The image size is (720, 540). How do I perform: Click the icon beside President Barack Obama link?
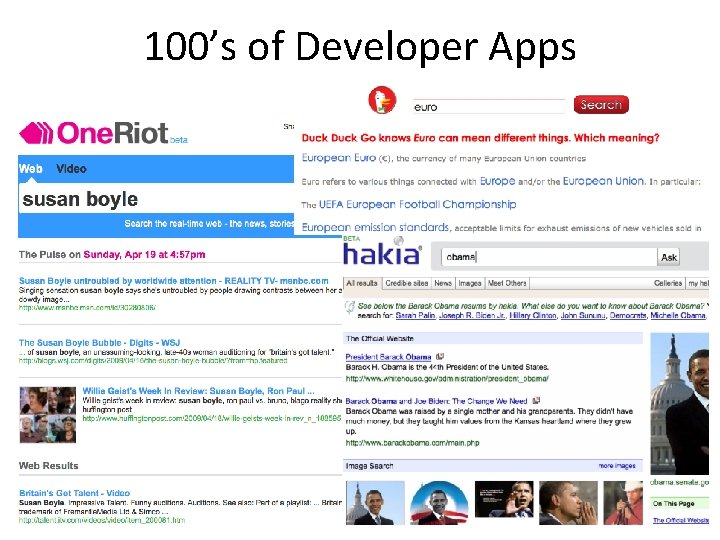[440, 356]
